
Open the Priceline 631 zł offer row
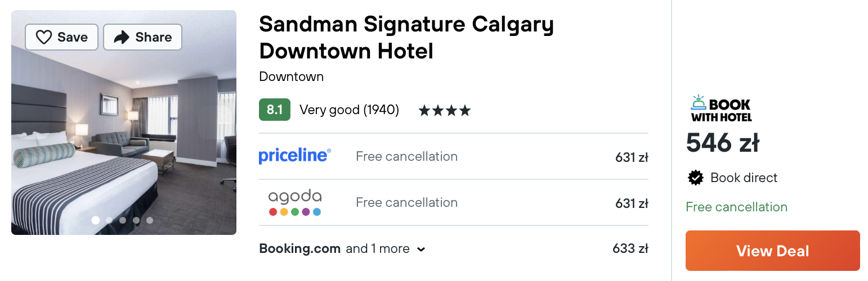coord(454,156)
